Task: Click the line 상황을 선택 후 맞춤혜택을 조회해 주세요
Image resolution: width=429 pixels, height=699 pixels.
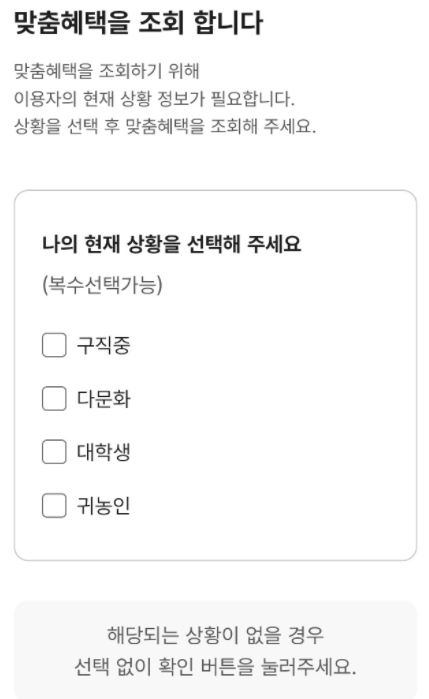Action: (x=165, y=126)
